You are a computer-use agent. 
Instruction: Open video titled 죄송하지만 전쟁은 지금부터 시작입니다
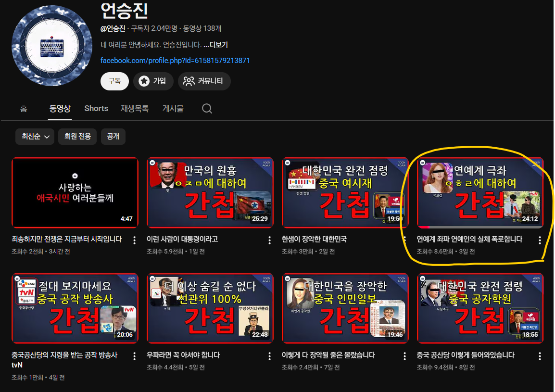(66, 240)
